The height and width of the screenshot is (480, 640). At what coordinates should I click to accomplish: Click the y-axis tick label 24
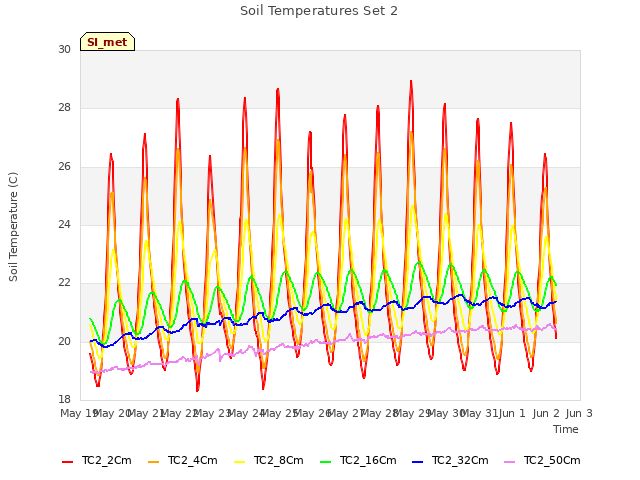pyautogui.click(x=64, y=224)
